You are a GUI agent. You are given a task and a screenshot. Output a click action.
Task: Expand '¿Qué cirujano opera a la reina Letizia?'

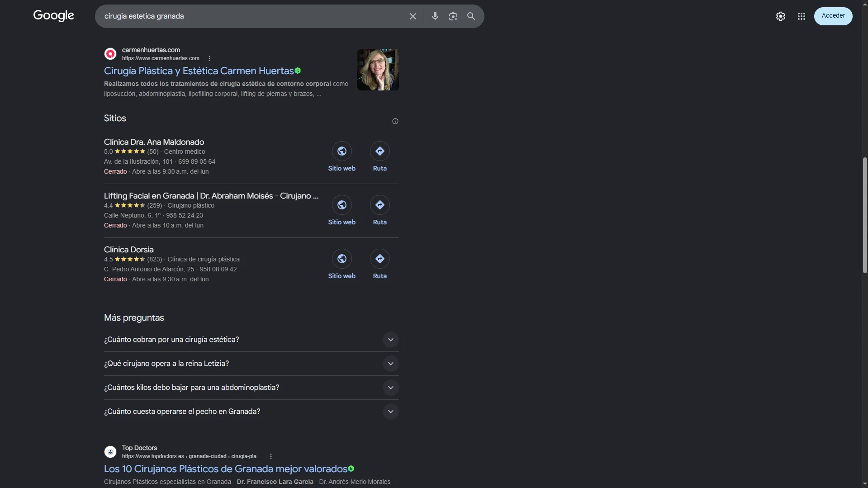pyautogui.click(x=251, y=364)
